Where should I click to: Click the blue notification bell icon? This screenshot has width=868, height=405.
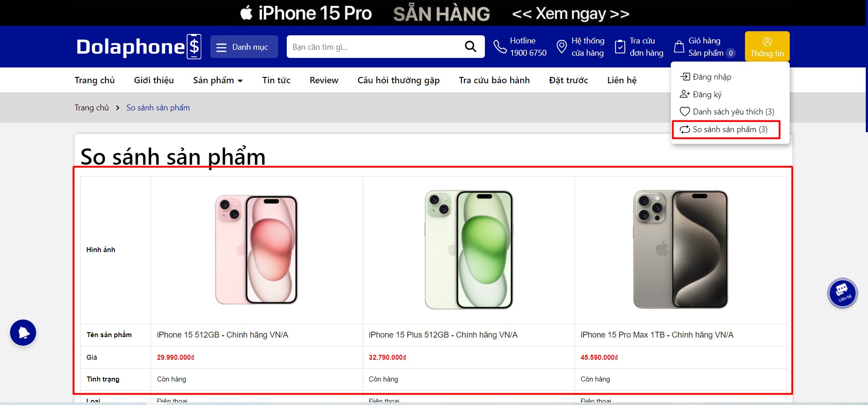click(23, 333)
